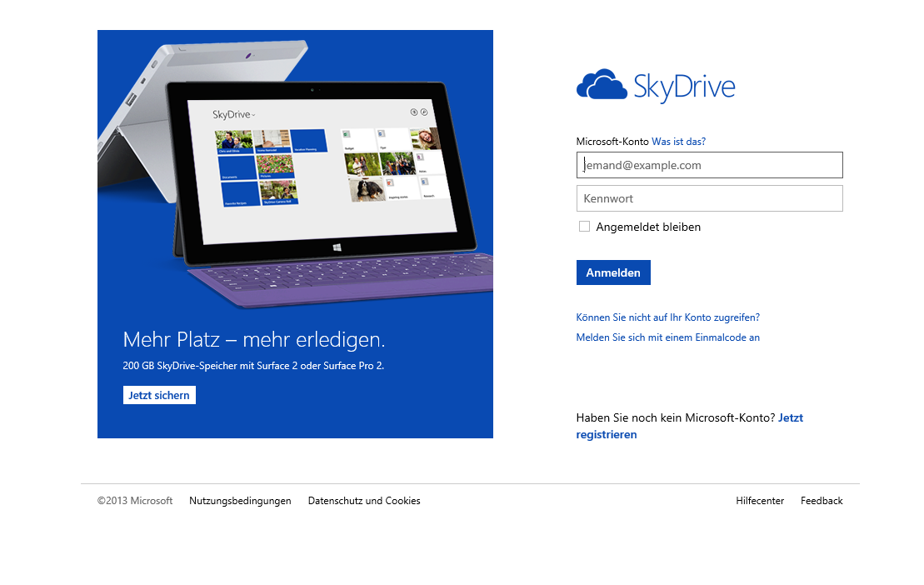924x585 pixels.
Task: Click the Surface tablet promo image
Action: [x=295, y=174]
